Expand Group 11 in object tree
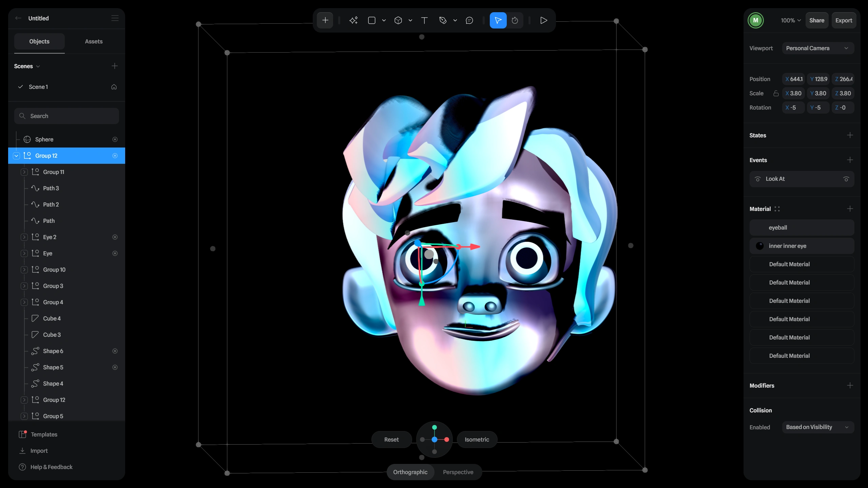Viewport: 868px width, 488px height. pyautogui.click(x=24, y=172)
